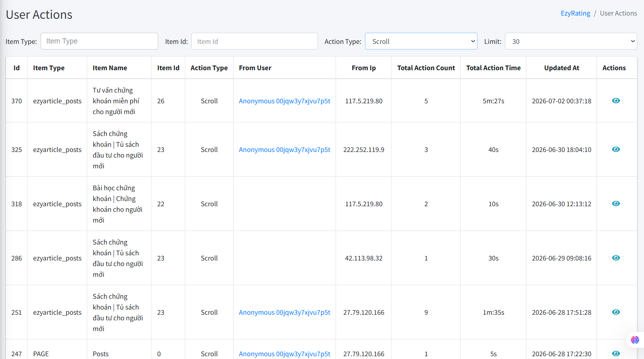View details of action row 286
The width and height of the screenshot is (644, 359).
(616, 258)
